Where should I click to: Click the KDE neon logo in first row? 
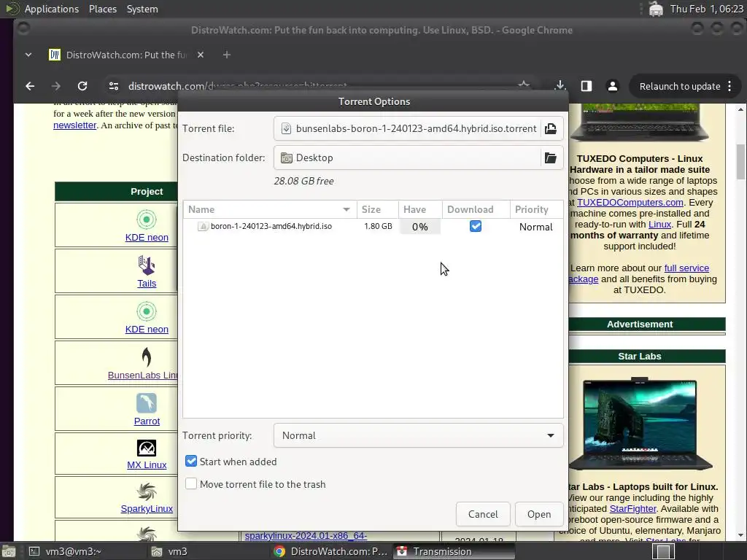(146, 219)
